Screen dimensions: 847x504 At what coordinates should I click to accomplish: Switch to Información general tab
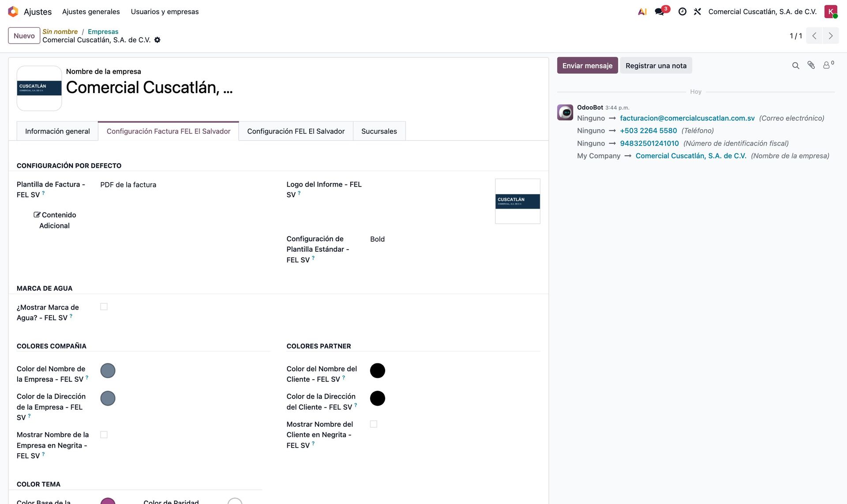coord(57,131)
